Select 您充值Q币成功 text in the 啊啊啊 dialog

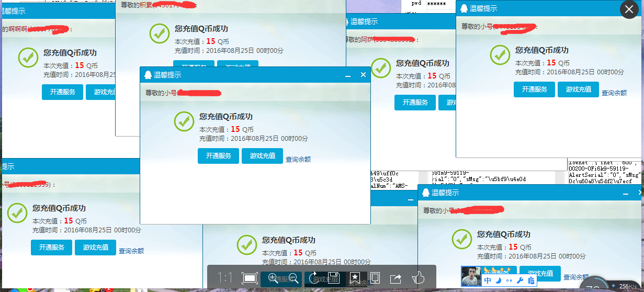pos(70,52)
